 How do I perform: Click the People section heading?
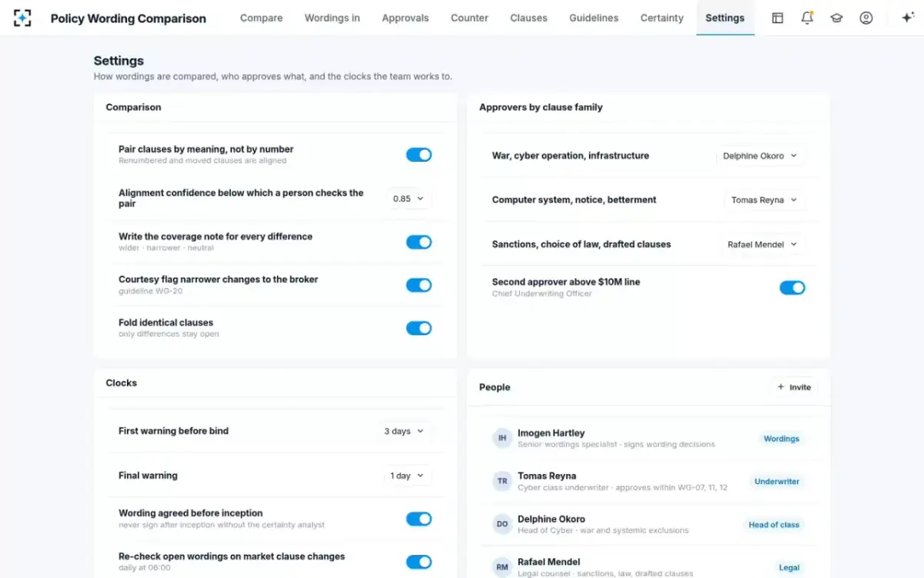[495, 388]
